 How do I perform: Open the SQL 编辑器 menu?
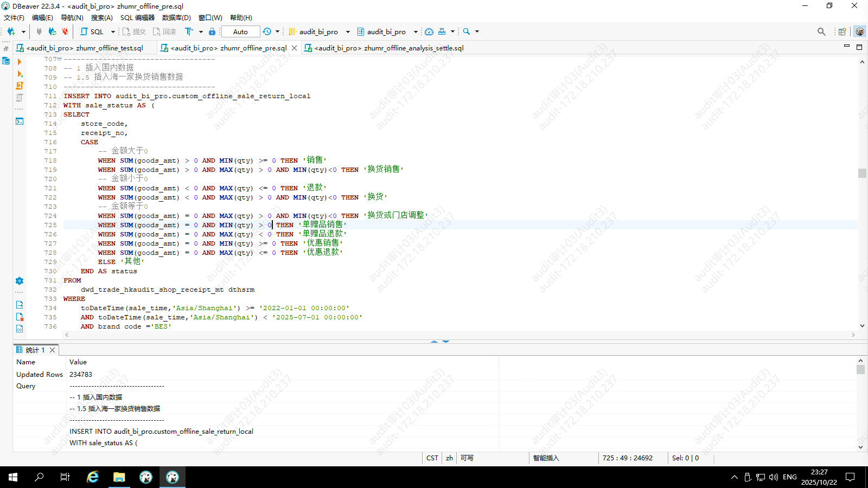(x=137, y=17)
